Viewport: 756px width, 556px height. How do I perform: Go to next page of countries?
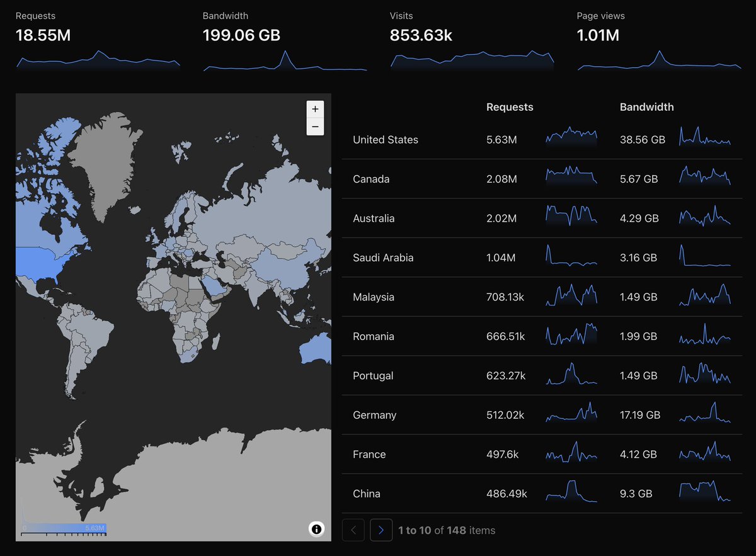coord(381,530)
